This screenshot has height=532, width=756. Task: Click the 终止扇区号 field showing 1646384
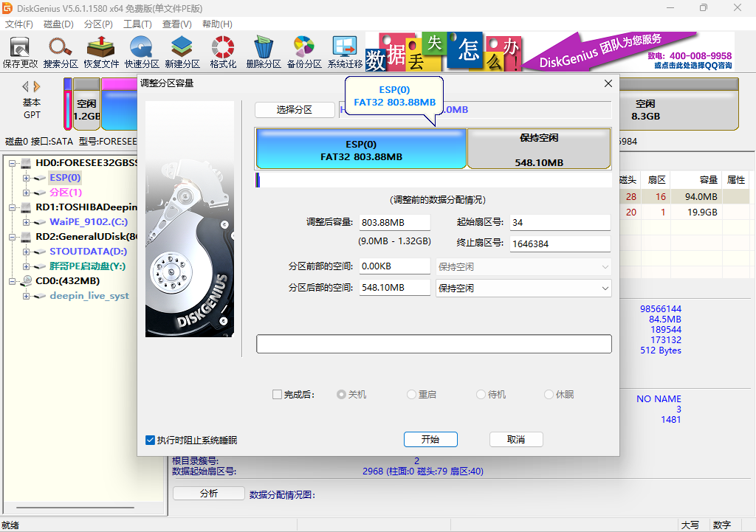560,243
